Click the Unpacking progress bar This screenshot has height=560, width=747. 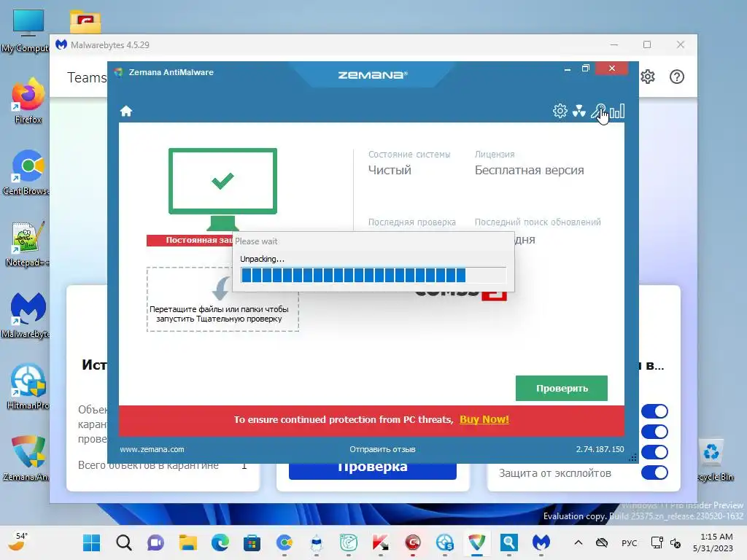tap(373, 275)
